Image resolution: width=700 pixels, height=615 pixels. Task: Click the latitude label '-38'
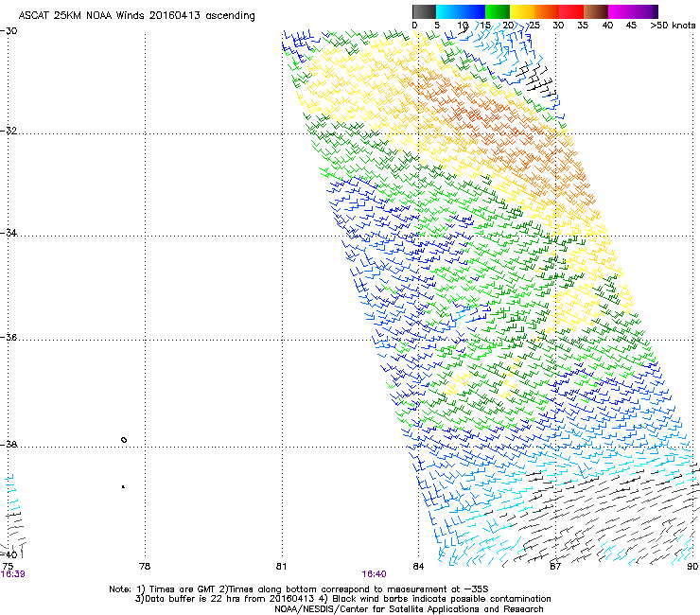pyautogui.click(x=9, y=445)
